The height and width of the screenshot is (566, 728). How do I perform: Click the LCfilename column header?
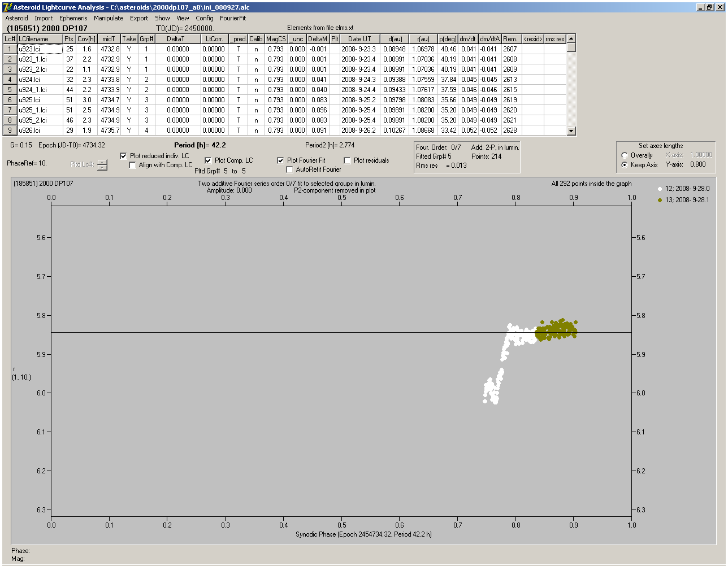pyautogui.click(x=40, y=39)
